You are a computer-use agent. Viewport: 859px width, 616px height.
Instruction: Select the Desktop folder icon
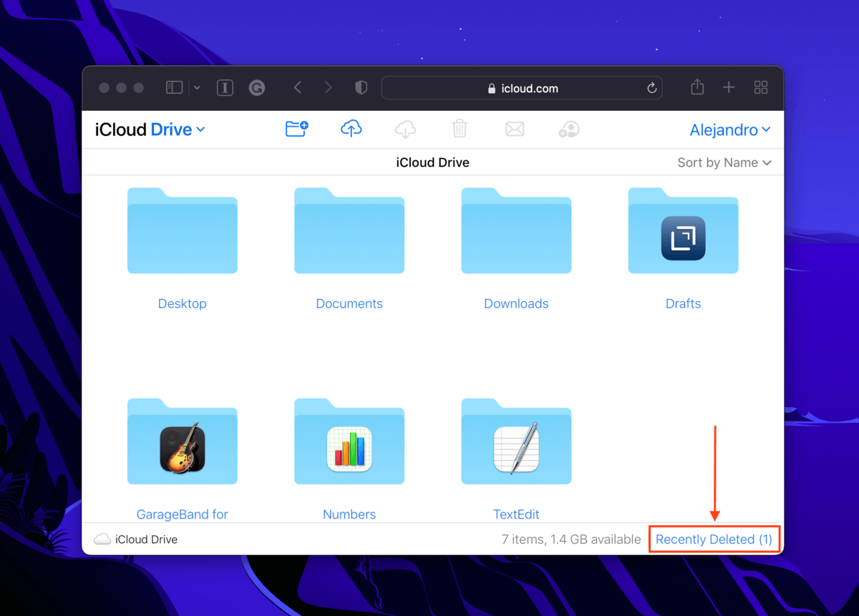pyautogui.click(x=183, y=230)
